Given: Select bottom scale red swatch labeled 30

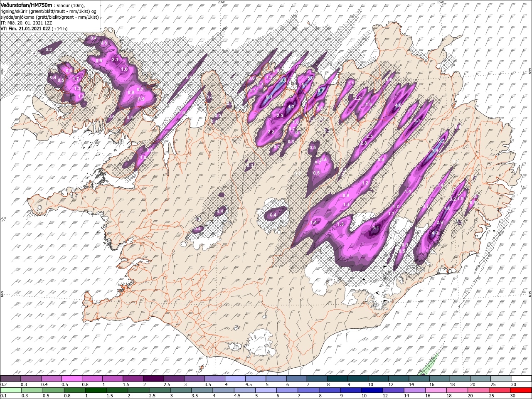Looking at the screenshot, I should (521, 390).
